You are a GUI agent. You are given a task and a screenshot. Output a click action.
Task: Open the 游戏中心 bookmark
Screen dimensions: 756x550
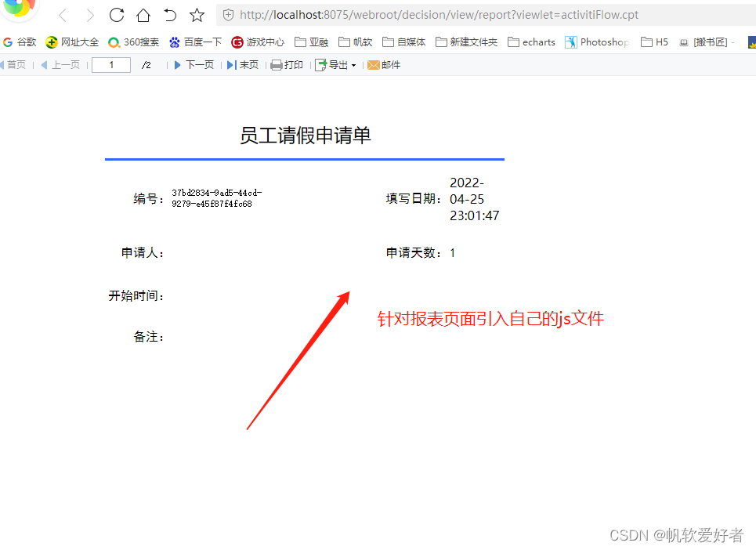coord(258,42)
